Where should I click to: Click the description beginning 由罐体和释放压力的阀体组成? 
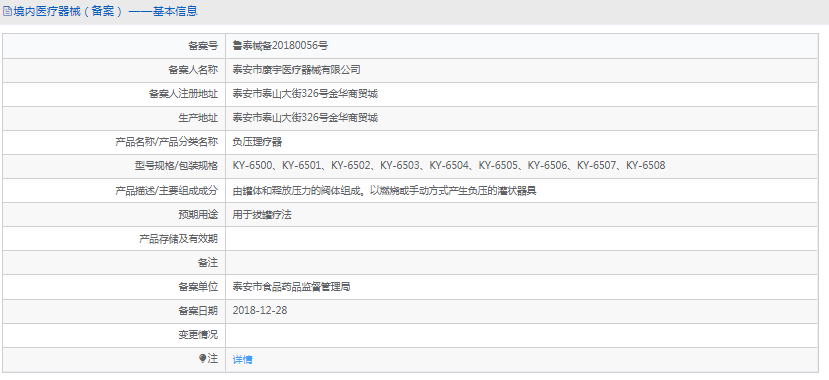pyautogui.click(x=385, y=191)
